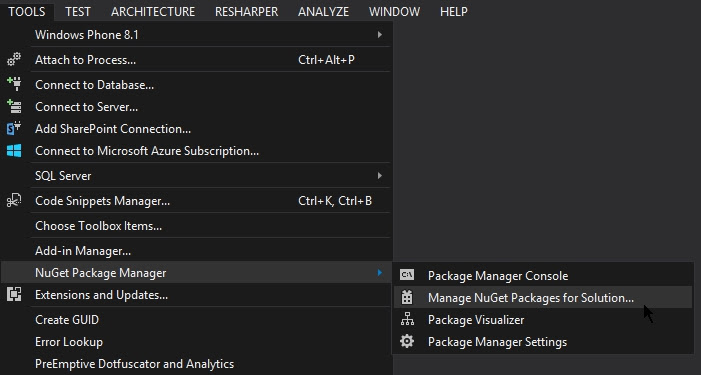Open the ARCHITECTURE menu
This screenshot has width=701, height=375.
(153, 11)
